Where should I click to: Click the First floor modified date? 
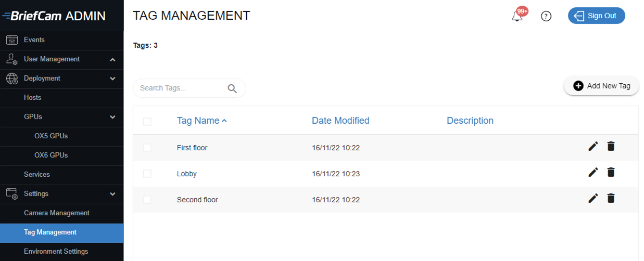(x=336, y=148)
